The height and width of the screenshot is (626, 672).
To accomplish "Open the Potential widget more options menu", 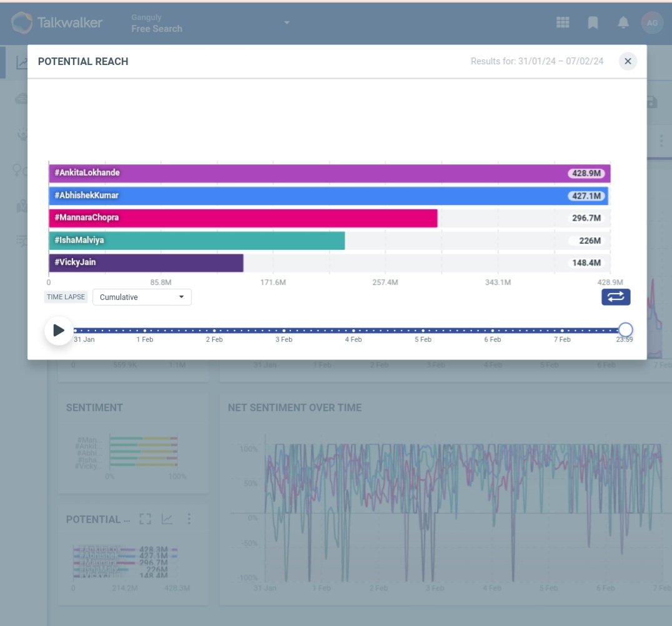I will (x=189, y=519).
